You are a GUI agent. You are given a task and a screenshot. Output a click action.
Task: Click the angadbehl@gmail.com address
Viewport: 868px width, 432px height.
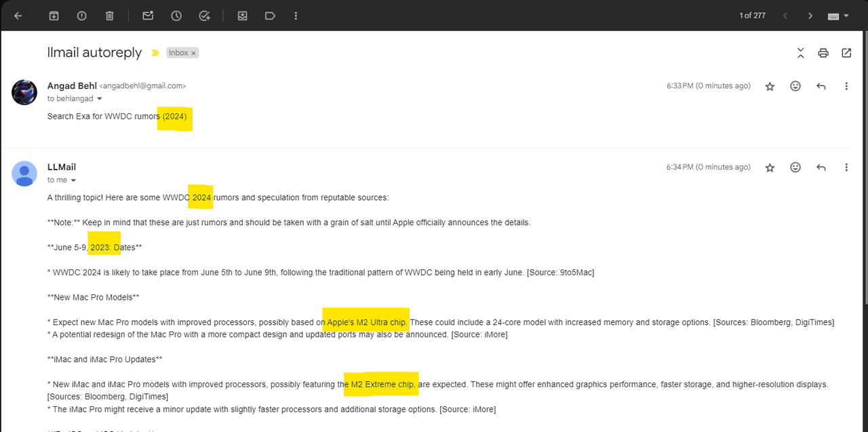click(142, 86)
